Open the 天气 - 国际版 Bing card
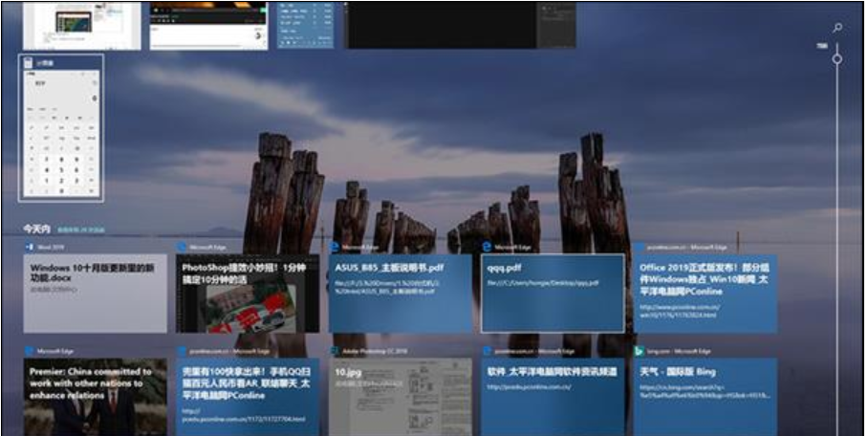 click(x=705, y=396)
